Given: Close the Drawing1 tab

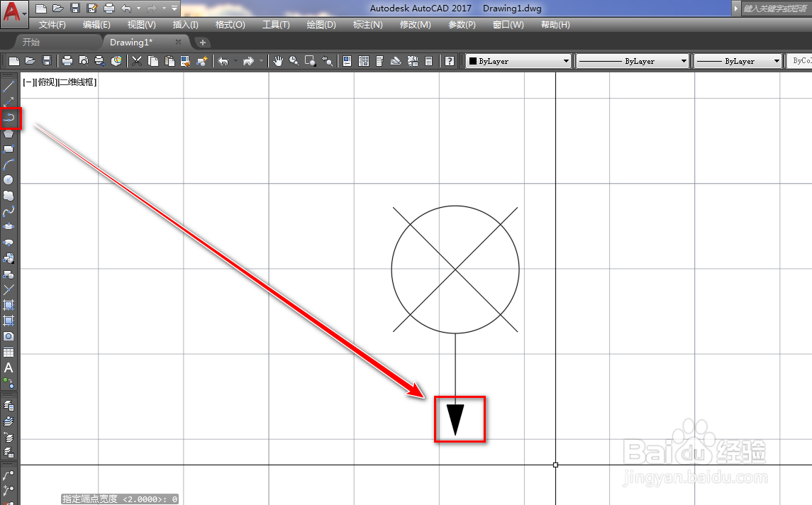Looking at the screenshot, I should pyautogui.click(x=178, y=42).
